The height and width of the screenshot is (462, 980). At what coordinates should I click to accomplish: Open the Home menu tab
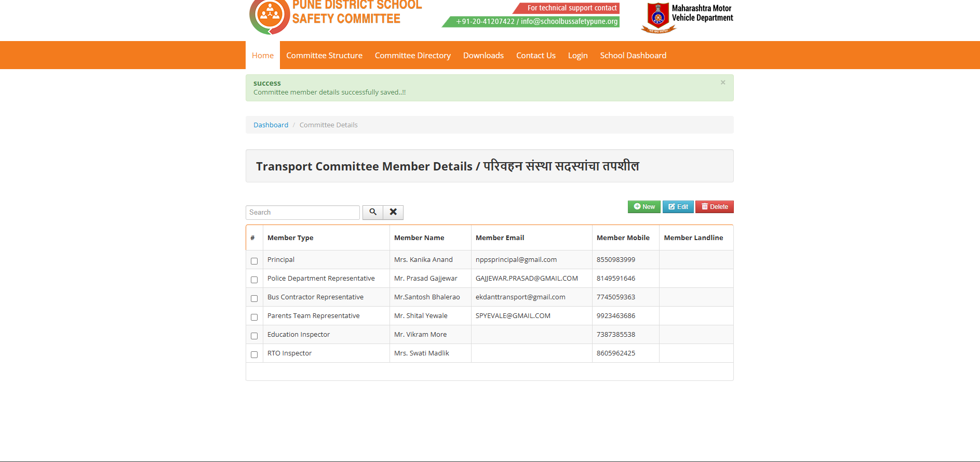pyautogui.click(x=263, y=55)
